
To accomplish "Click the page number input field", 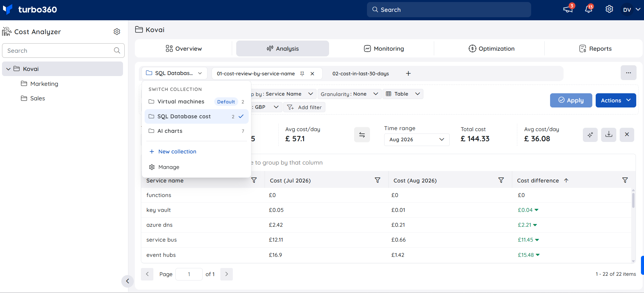I will [189, 274].
